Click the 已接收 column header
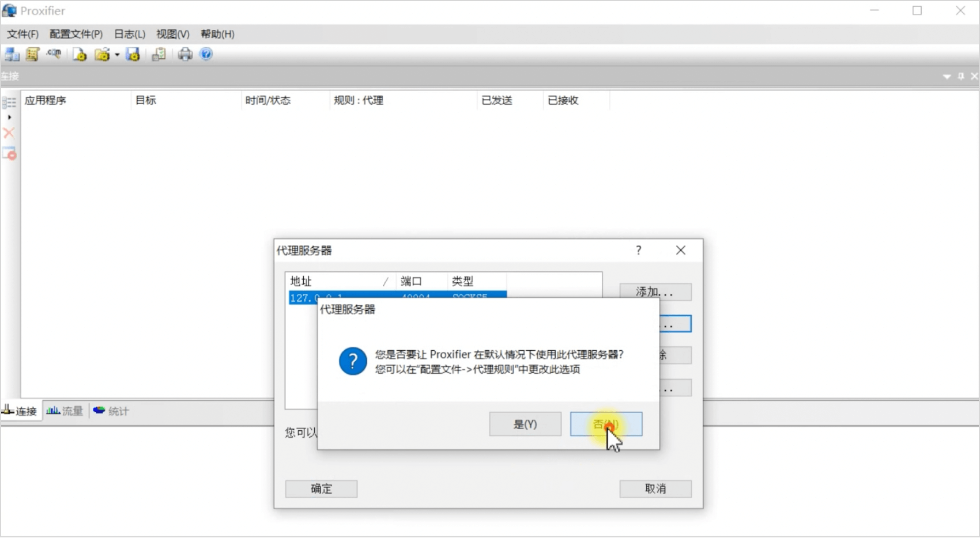 coord(576,100)
